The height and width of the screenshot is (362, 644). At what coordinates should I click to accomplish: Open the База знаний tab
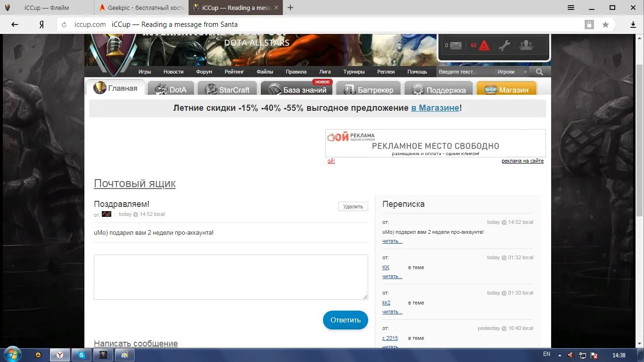297,89
